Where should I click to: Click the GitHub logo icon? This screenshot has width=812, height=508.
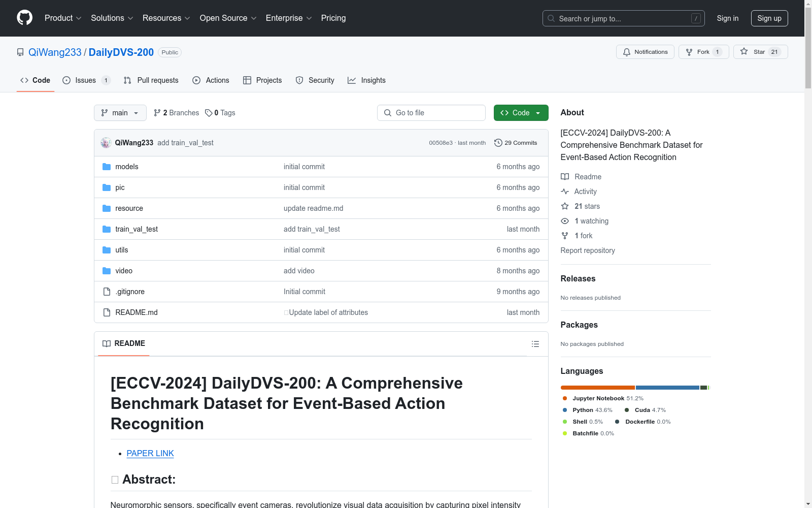[24, 18]
